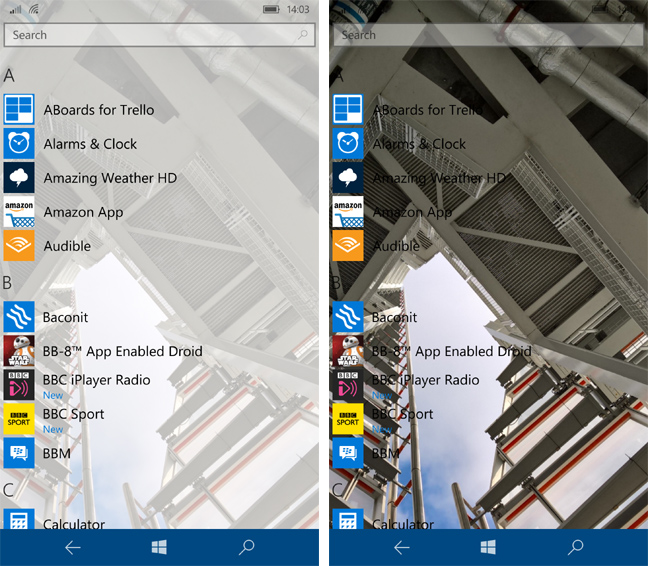Select 'BBC iPlayer Radio' label in right phone
Screen dimensions: 648x566
(x=426, y=380)
